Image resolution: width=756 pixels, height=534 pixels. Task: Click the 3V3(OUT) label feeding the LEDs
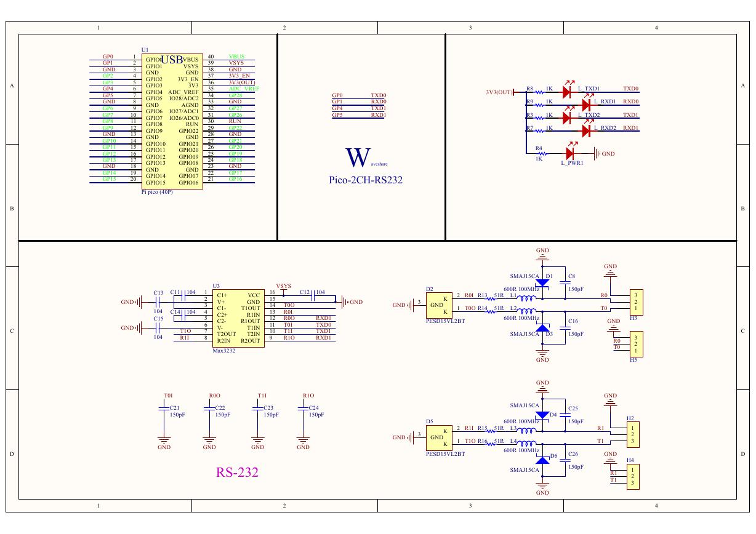click(x=499, y=92)
